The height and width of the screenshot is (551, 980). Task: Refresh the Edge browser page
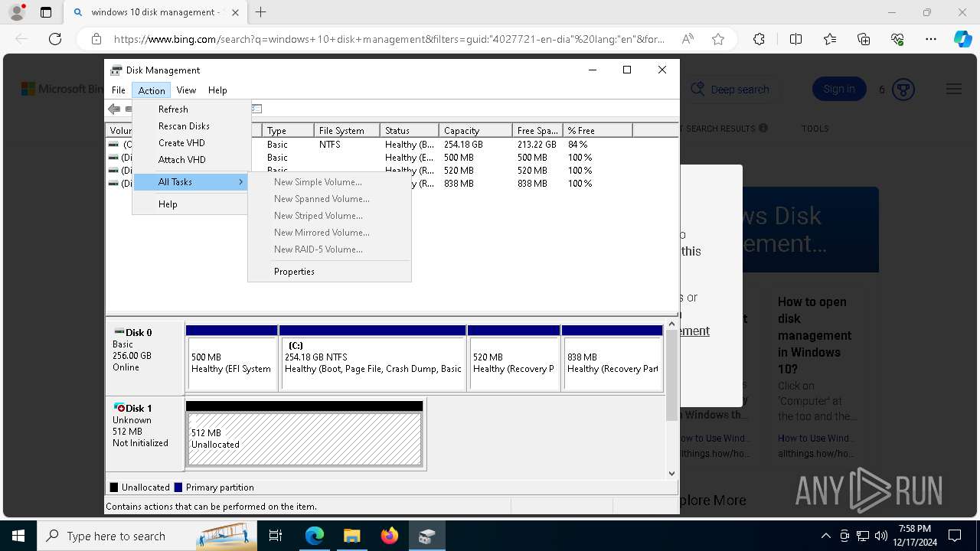click(55, 39)
